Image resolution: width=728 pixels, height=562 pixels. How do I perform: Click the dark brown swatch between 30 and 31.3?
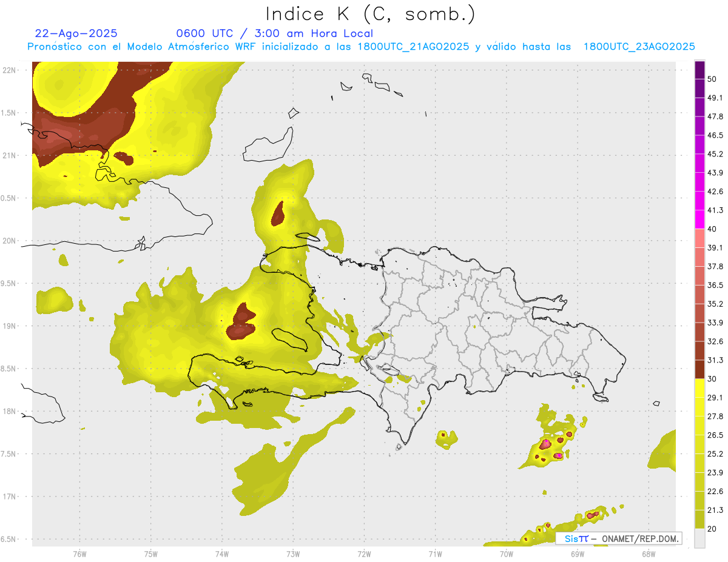[x=699, y=369]
